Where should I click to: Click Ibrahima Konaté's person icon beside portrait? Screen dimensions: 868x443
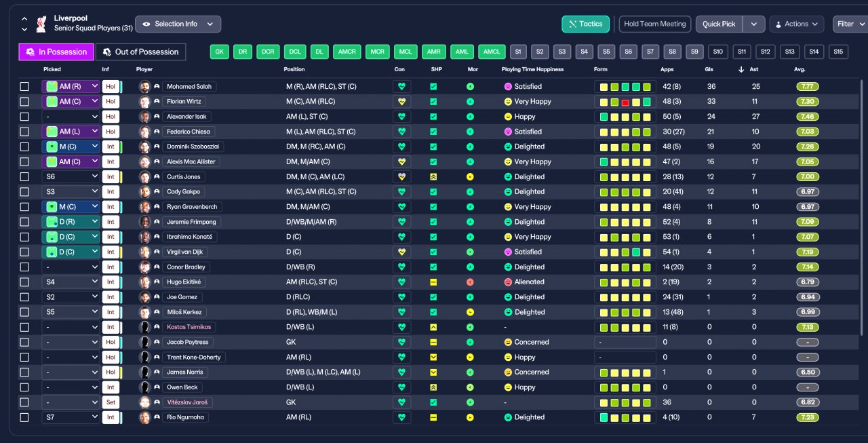[x=157, y=237]
